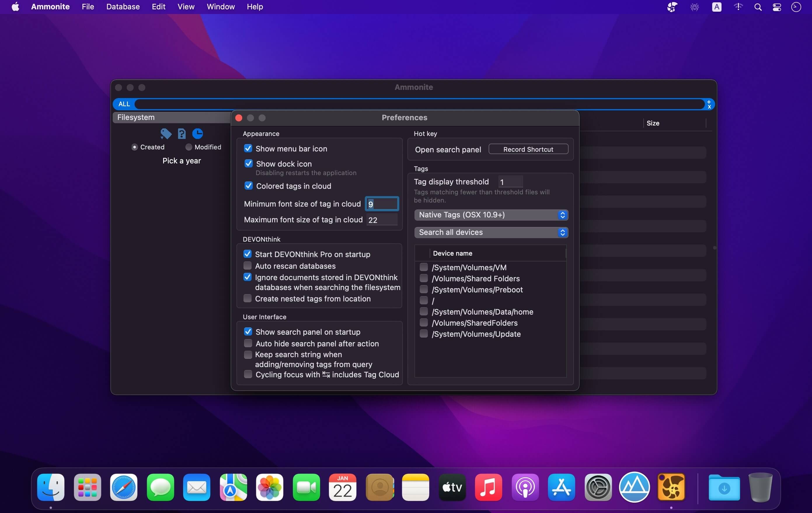The height and width of the screenshot is (513, 812).
Task: Click the ALL scope button
Action: tap(124, 104)
